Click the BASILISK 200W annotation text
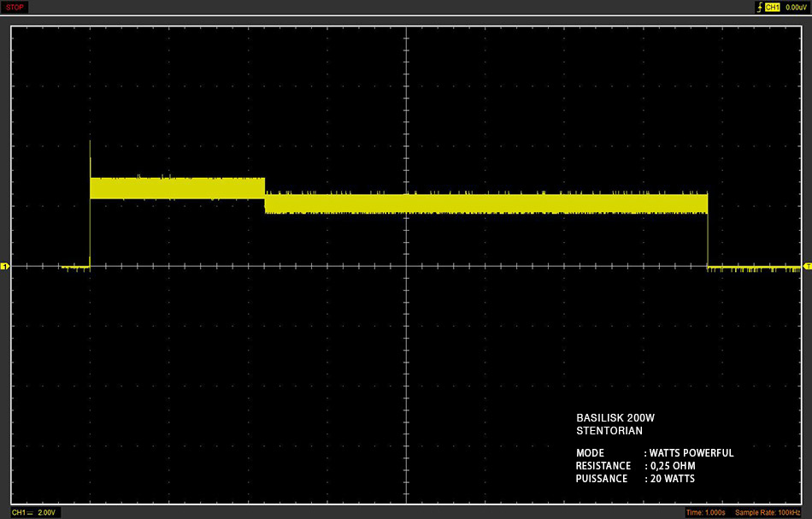This screenshot has width=812, height=519. 615,417
